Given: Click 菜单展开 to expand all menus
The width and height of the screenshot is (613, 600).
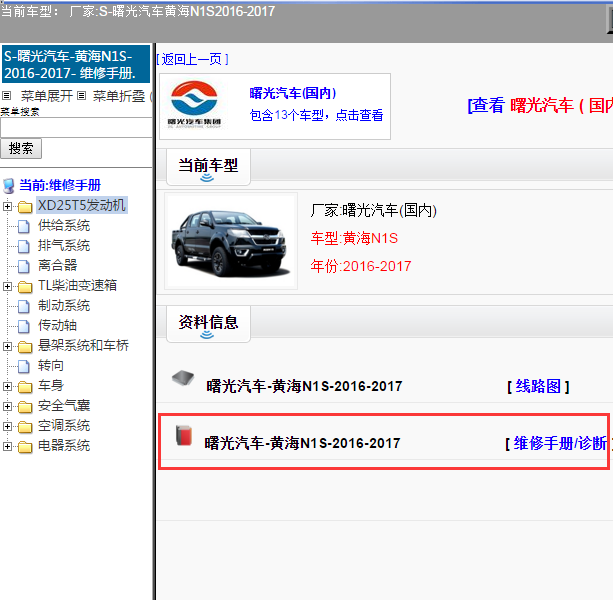Looking at the screenshot, I should [x=47, y=96].
